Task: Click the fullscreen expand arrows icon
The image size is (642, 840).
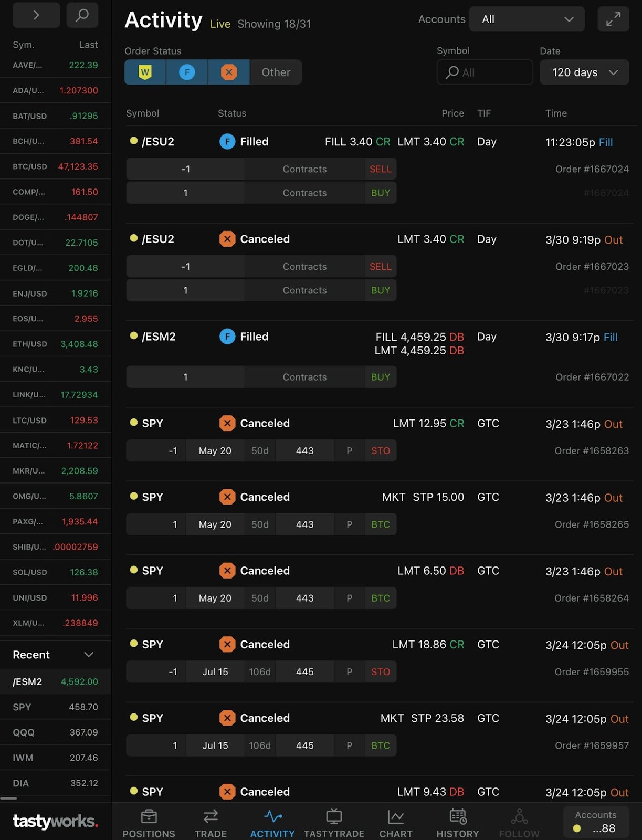Action: 613,19
